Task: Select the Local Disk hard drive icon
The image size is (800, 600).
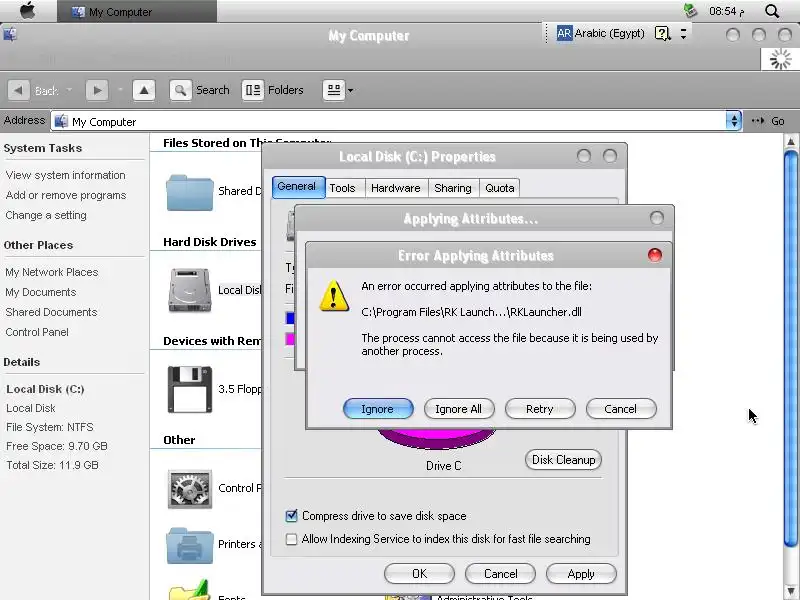Action: pyautogui.click(x=189, y=290)
